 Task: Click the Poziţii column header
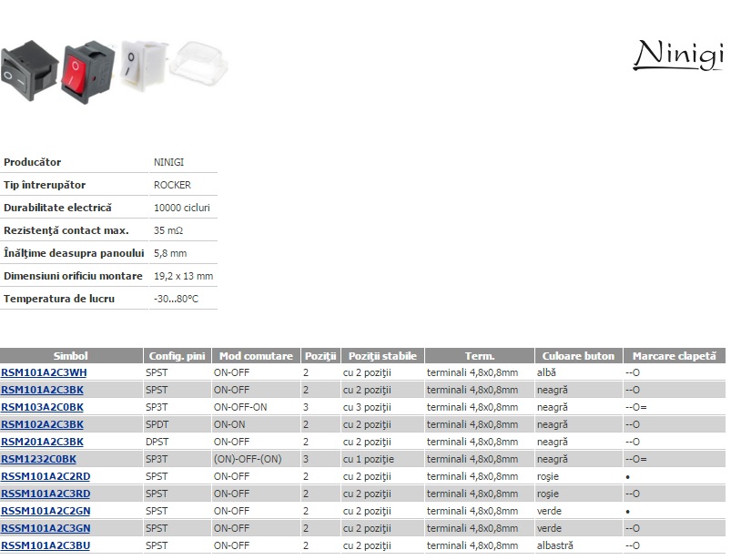320,356
